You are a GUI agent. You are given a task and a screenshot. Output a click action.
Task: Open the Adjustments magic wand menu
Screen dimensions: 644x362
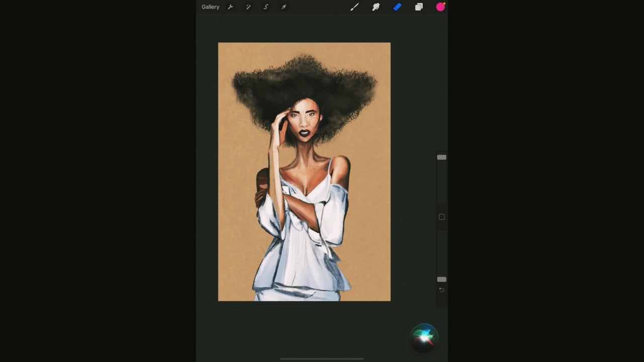[248, 7]
